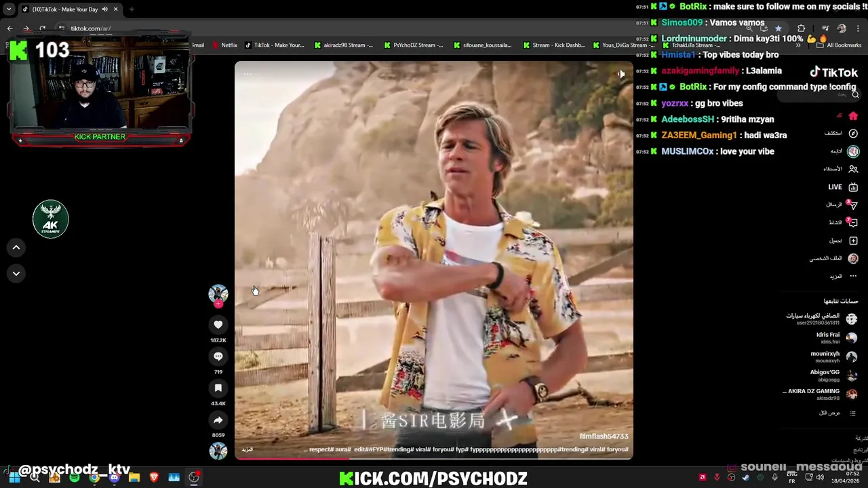Open the Windows Start menu
This screenshot has width=868, height=488.
(x=14, y=478)
